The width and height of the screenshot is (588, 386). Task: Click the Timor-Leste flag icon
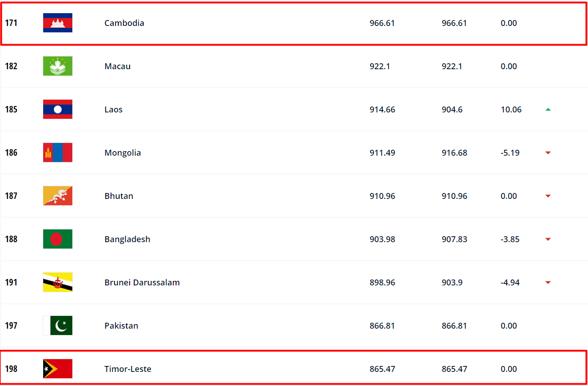(x=58, y=369)
